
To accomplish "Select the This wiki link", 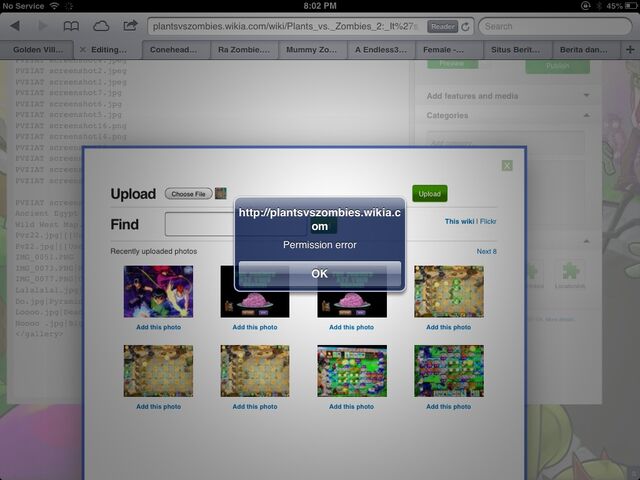I will click(459, 221).
